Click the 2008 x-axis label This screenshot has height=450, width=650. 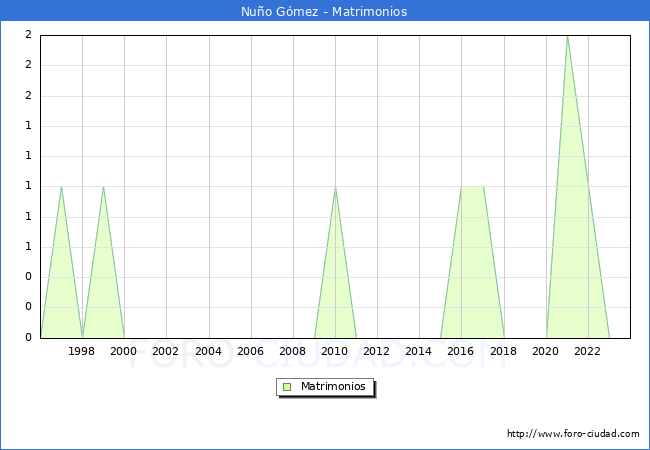click(x=292, y=351)
